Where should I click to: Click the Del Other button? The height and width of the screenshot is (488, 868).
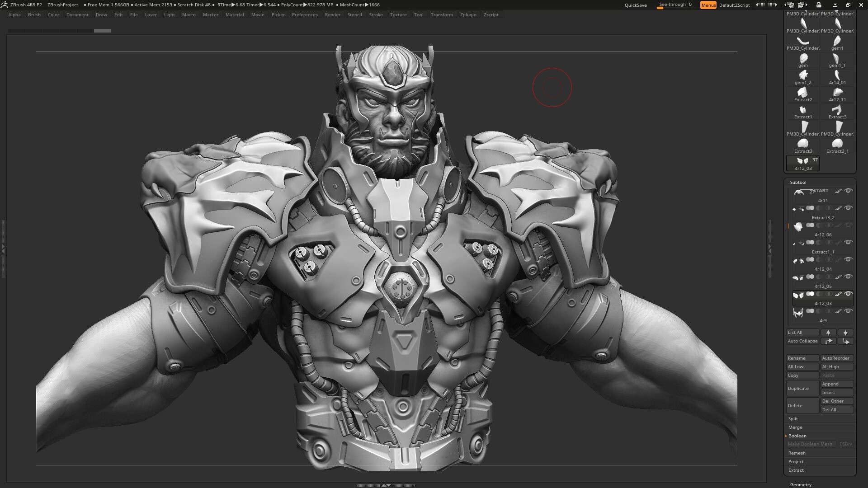837,401
